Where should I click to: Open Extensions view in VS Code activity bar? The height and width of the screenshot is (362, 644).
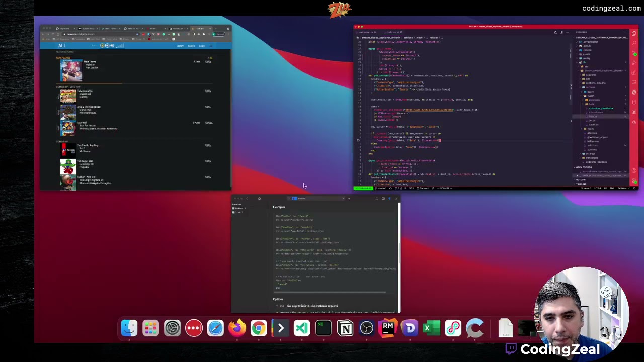(634, 72)
